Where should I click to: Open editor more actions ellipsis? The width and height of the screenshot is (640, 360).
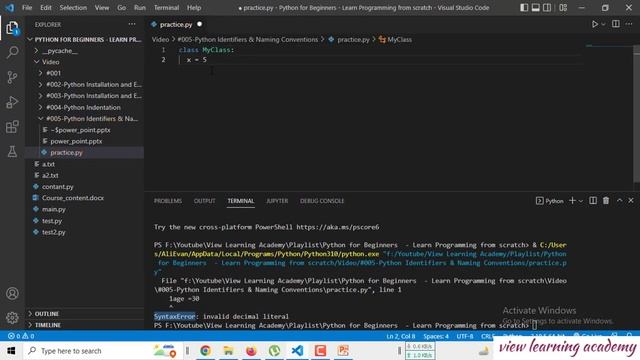[x=629, y=24]
